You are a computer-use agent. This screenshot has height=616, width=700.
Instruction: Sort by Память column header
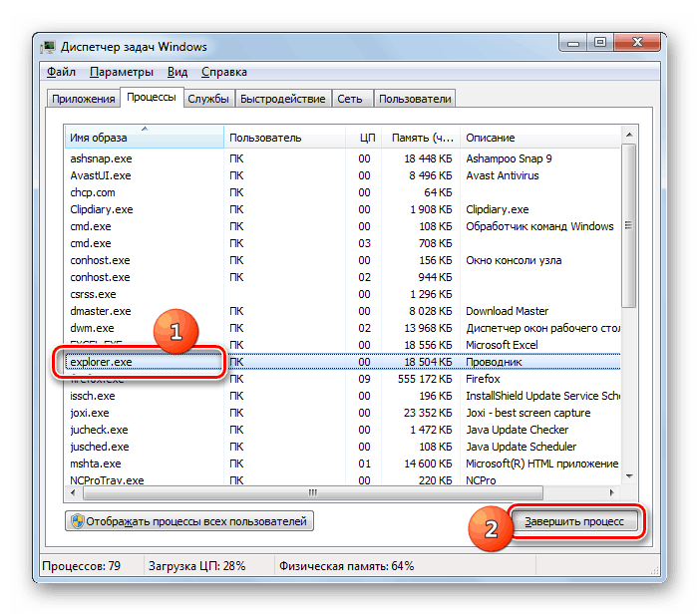[421, 137]
